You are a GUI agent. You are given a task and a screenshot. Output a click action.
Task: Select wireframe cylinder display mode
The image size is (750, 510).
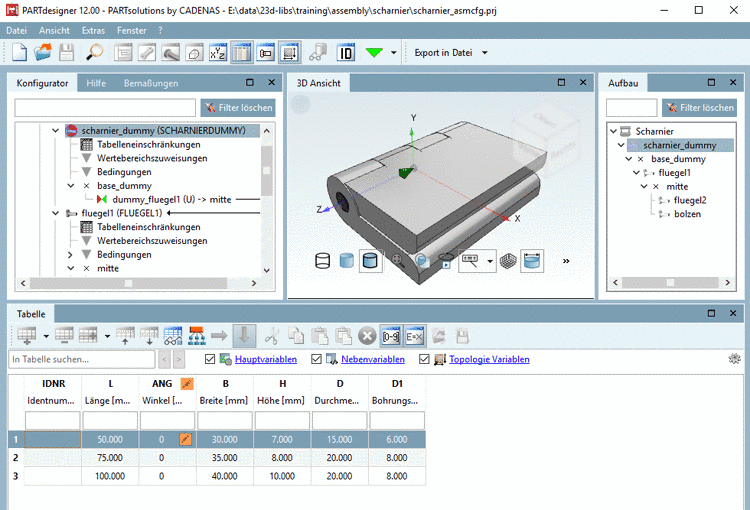[322, 261]
